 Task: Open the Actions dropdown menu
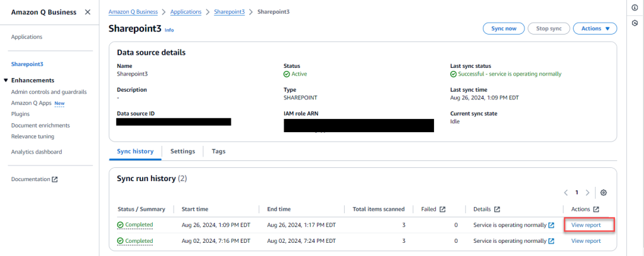click(x=595, y=28)
